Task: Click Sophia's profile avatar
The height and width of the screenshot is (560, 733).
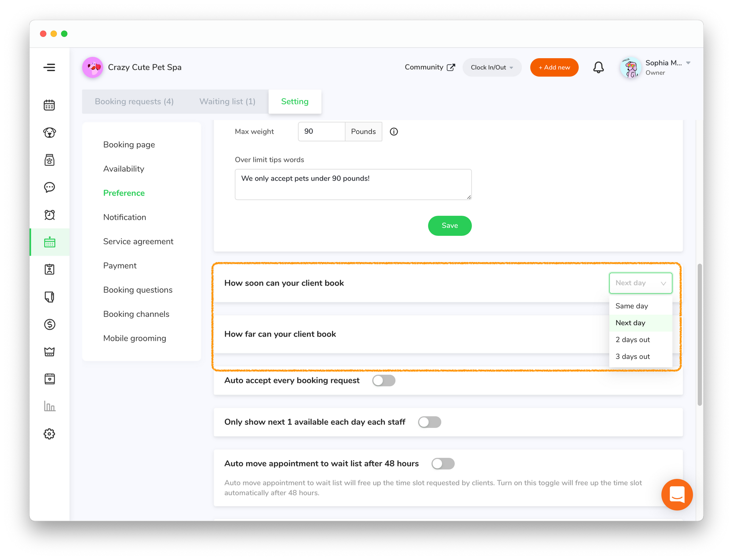Action: (x=630, y=67)
